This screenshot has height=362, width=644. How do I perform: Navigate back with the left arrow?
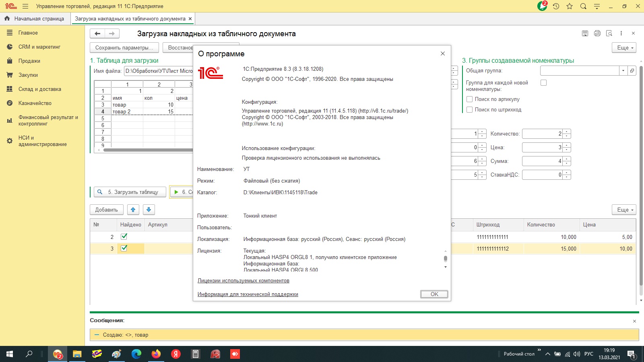tap(97, 34)
